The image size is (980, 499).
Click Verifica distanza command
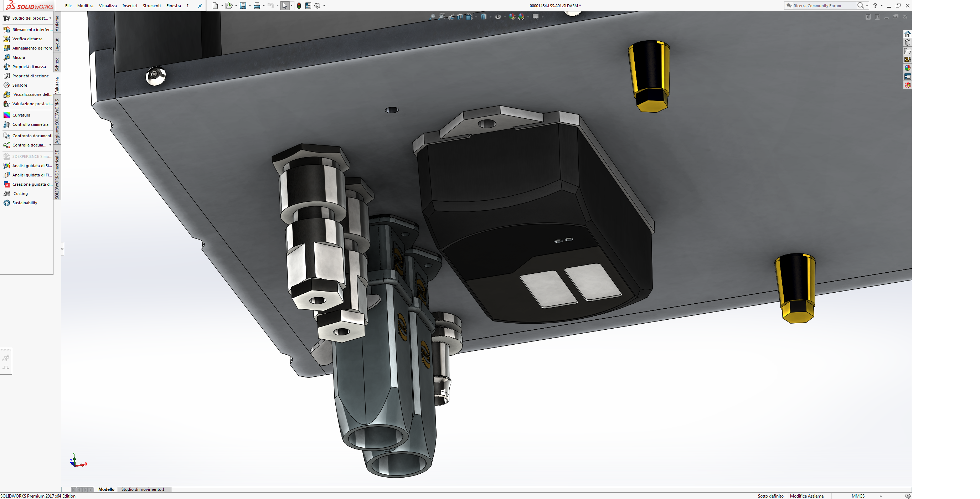coord(23,39)
